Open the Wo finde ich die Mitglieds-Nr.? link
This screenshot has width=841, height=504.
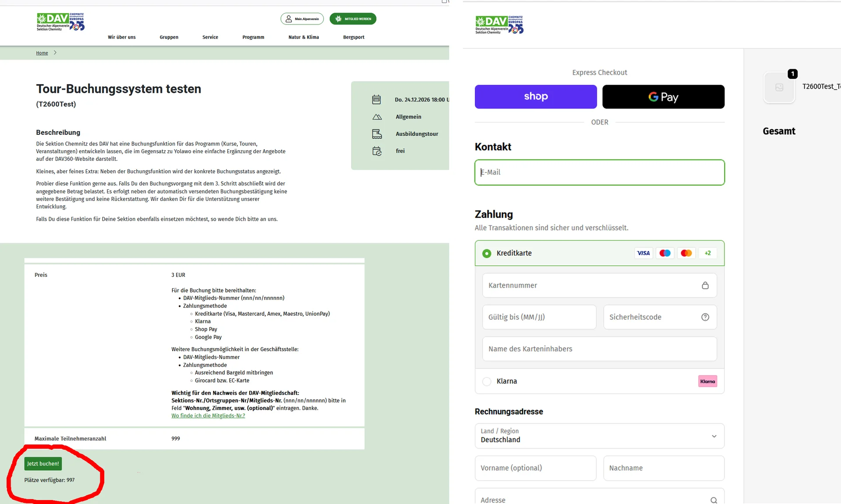[x=208, y=416]
